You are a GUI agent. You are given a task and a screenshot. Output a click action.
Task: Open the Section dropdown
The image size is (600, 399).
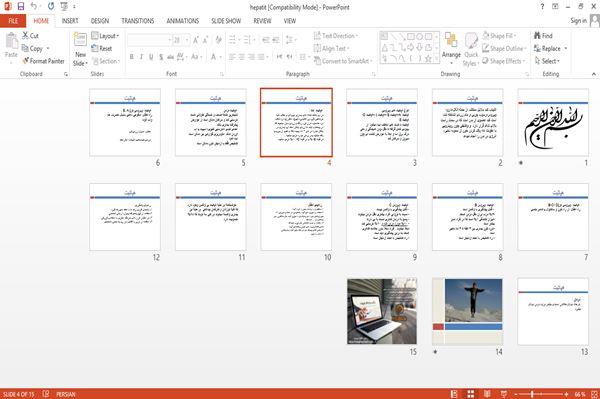tap(106, 61)
